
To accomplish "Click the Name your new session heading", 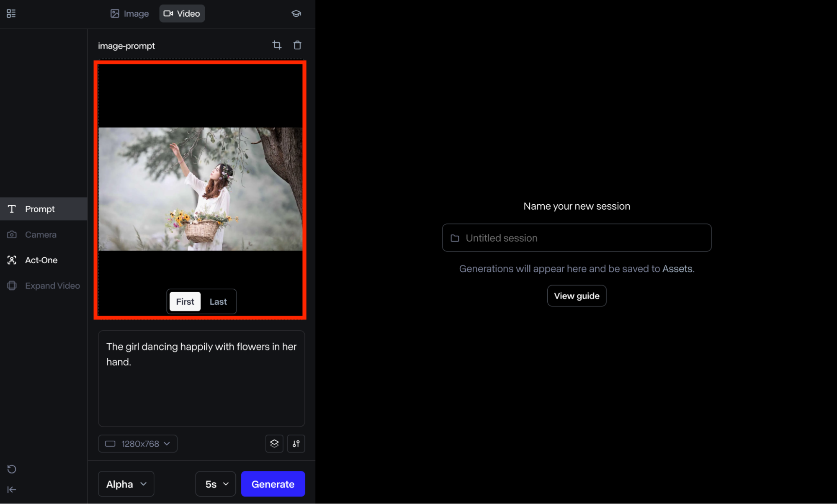I will (x=577, y=206).
